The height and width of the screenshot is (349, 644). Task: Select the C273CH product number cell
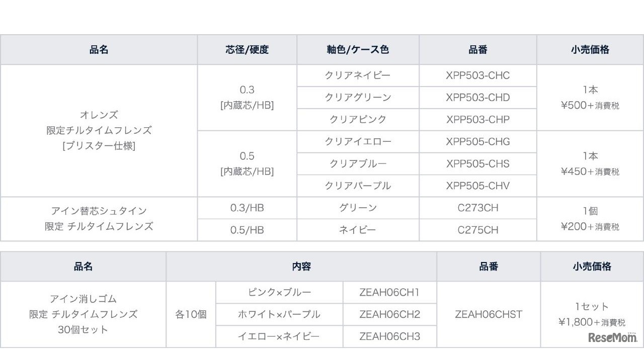pos(477,208)
